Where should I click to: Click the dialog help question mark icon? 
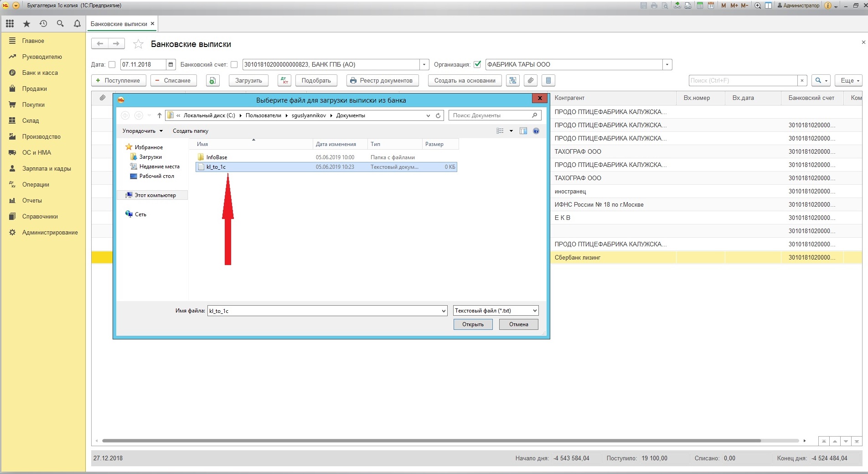[x=536, y=131]
